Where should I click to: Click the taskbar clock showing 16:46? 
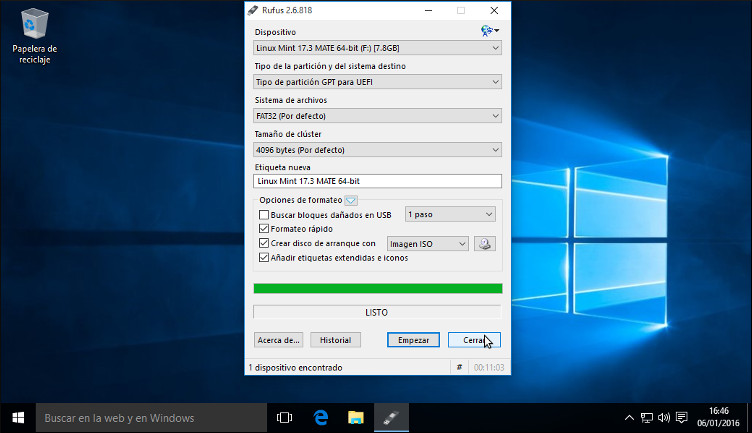coord(718,417)
